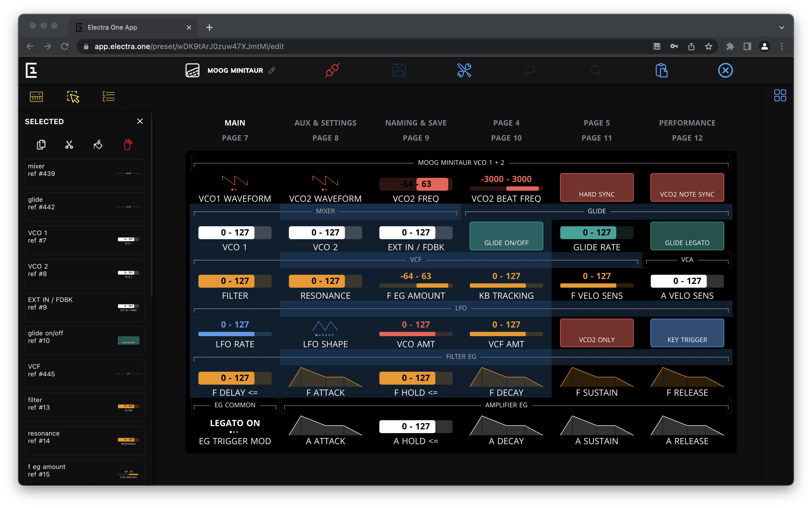Image resolution: width=812 pixels, height=508 pixels.
Task: Enable the GLIDE LEGATO control
Action: point(687,236)
